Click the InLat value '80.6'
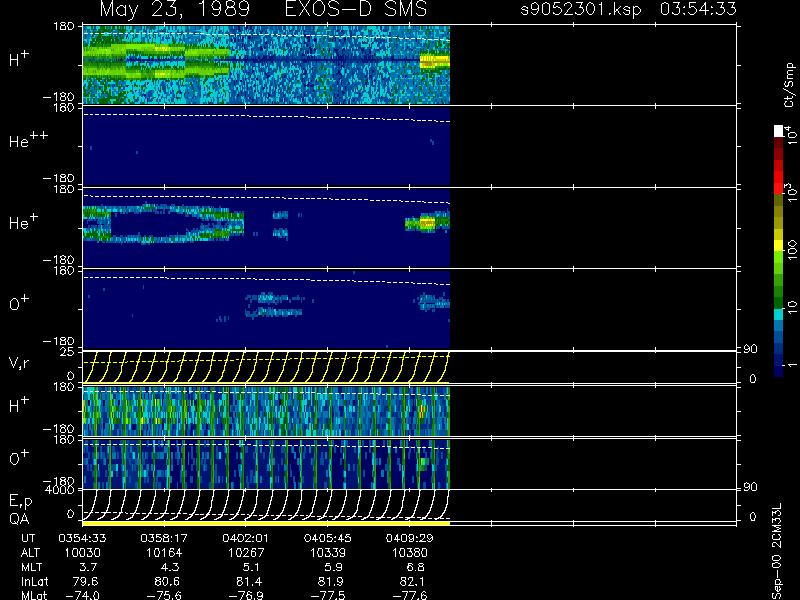Image resolution: width=800 pixels, height=600 pixels. 167,581
